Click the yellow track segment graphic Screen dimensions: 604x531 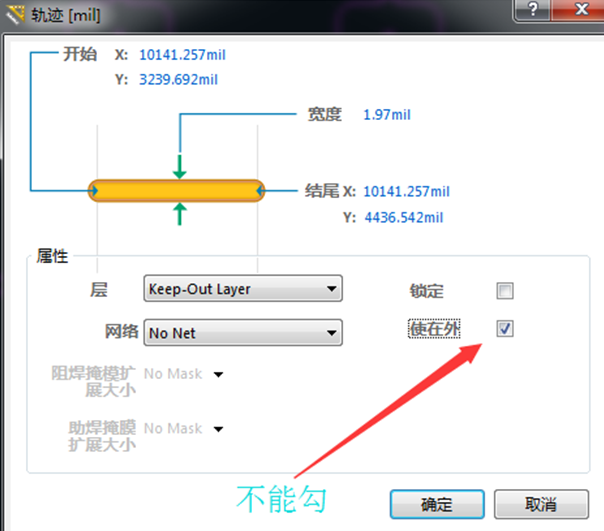point(176,191)
